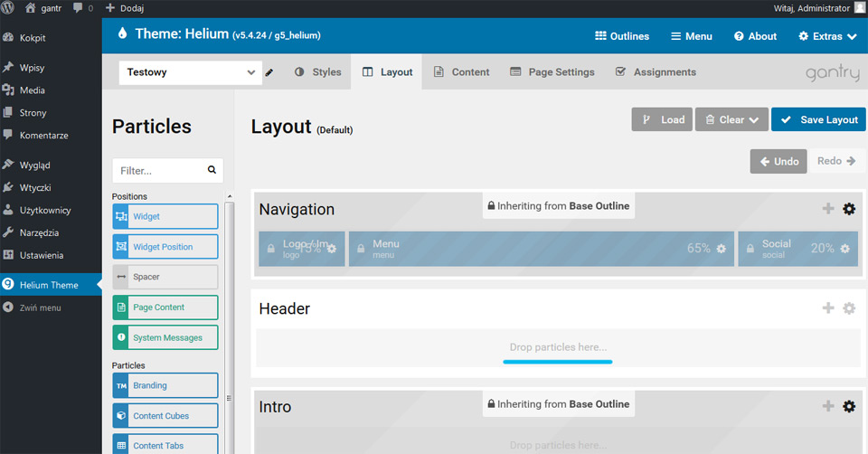Click the pencil icon to rename the Testowy outline
This screenshot has width=868, height=454.
tap(269, 72)
